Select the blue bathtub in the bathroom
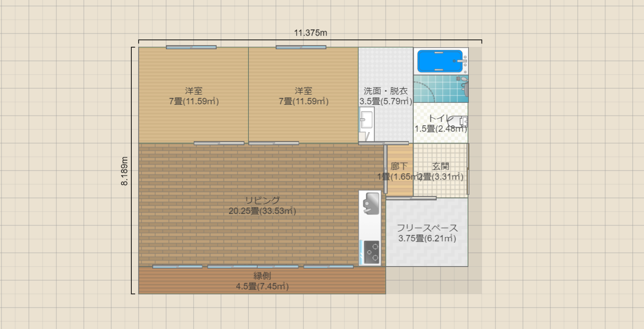Viewport: 644px width, 329px height. click(x=440, y=61)
